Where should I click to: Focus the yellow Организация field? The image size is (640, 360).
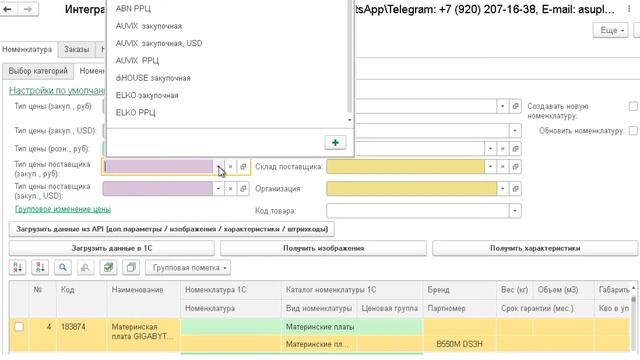coord(411,189)
